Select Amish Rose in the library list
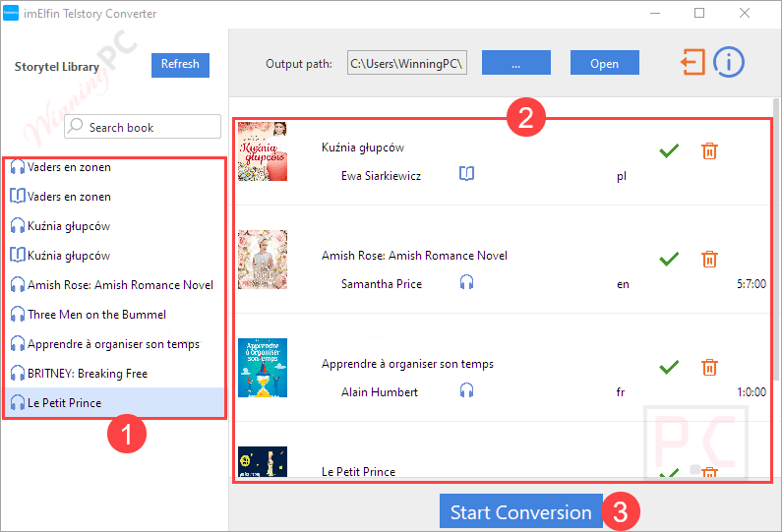This screenshot has width=782, height=532. [x=115, y=285]
